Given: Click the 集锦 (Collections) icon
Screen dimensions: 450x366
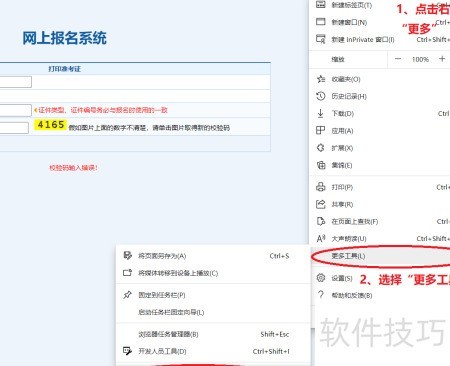Looking at the screenshot, I should pos(321,165).
